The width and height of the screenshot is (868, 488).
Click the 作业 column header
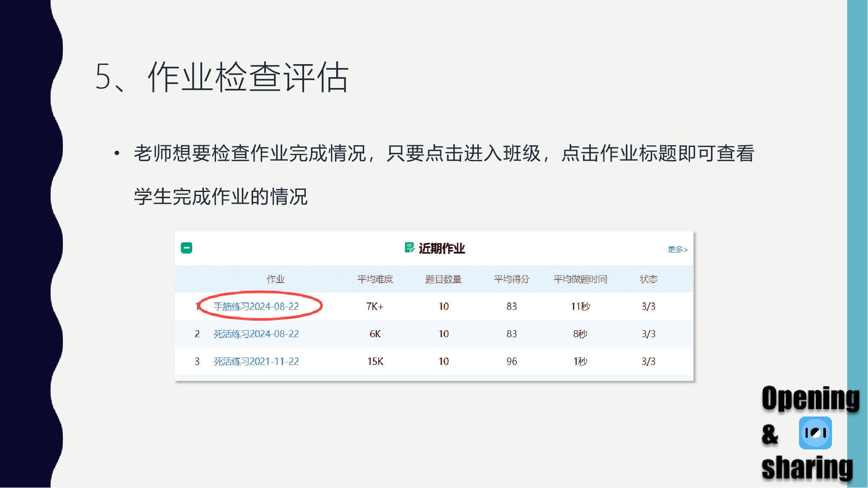275,279
